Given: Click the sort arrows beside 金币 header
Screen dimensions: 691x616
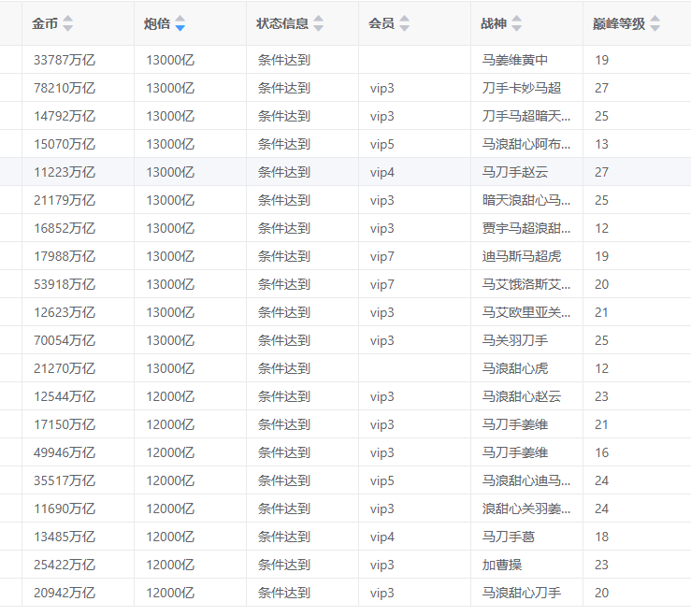Looking at the screenshot, I should click(x=67, y=23).
